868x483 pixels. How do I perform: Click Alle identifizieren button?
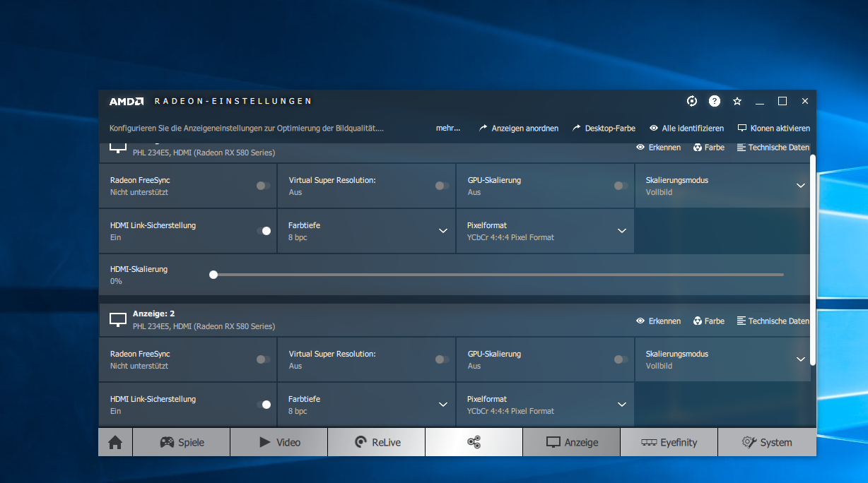click(686, 129)
